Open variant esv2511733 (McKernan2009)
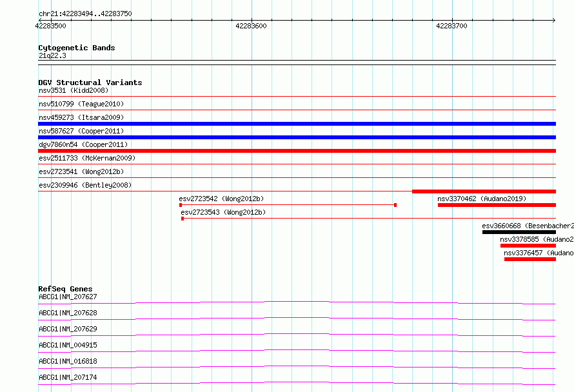 coord(87,158)
